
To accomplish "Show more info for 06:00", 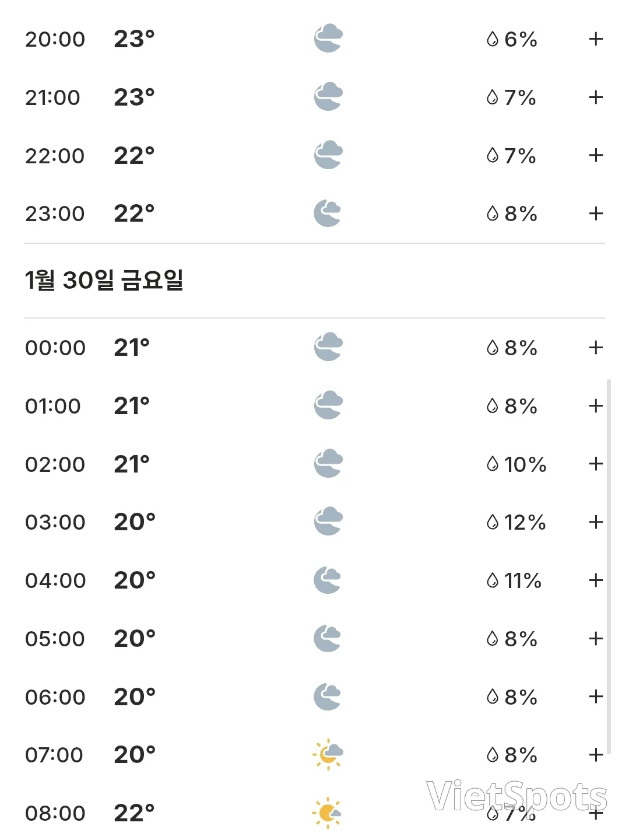I will tap(595, 696).
